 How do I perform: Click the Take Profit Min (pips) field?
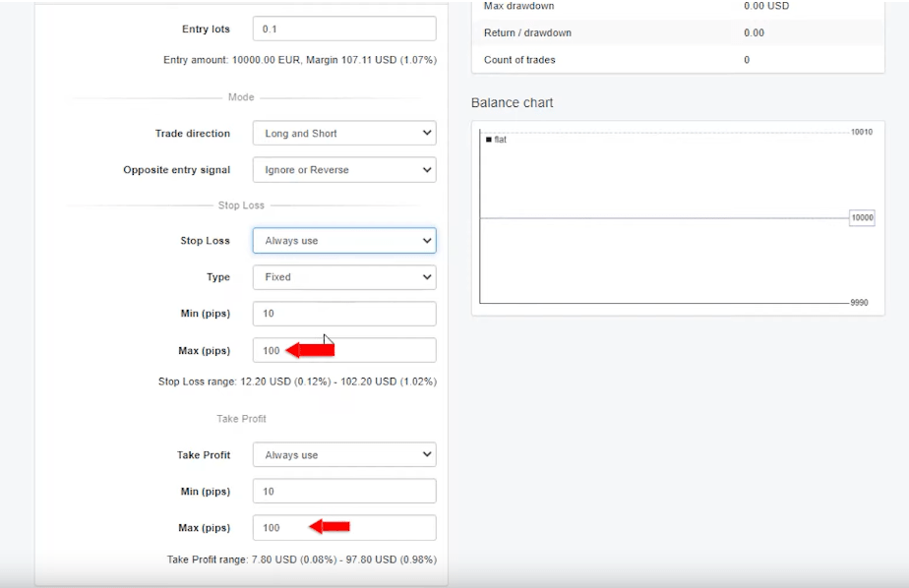point(343,492)
